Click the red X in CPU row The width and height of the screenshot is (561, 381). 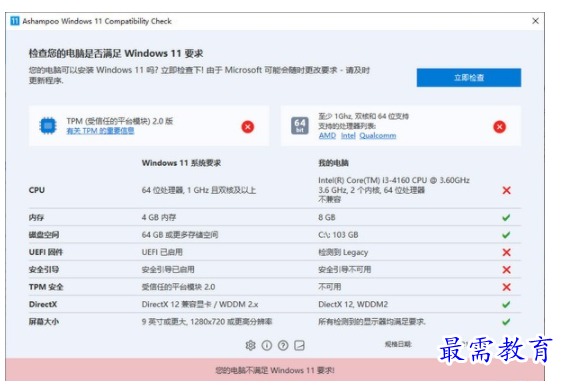[506, 190]
